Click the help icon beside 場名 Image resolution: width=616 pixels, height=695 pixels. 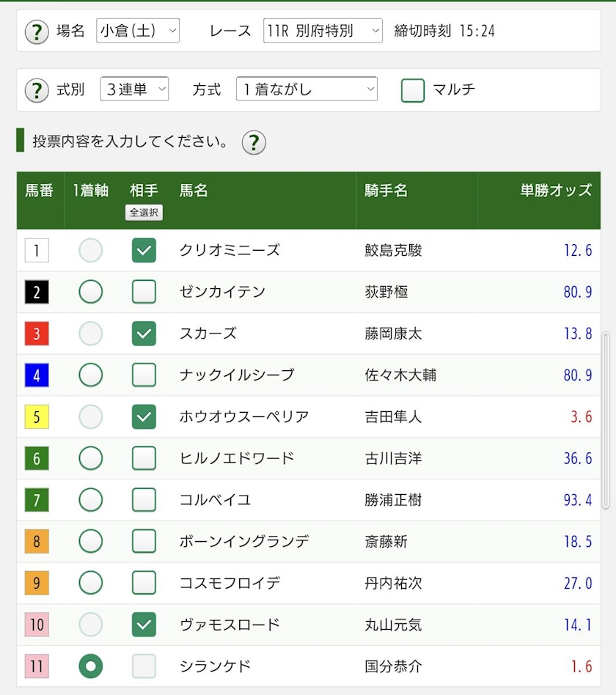(37, 32)
